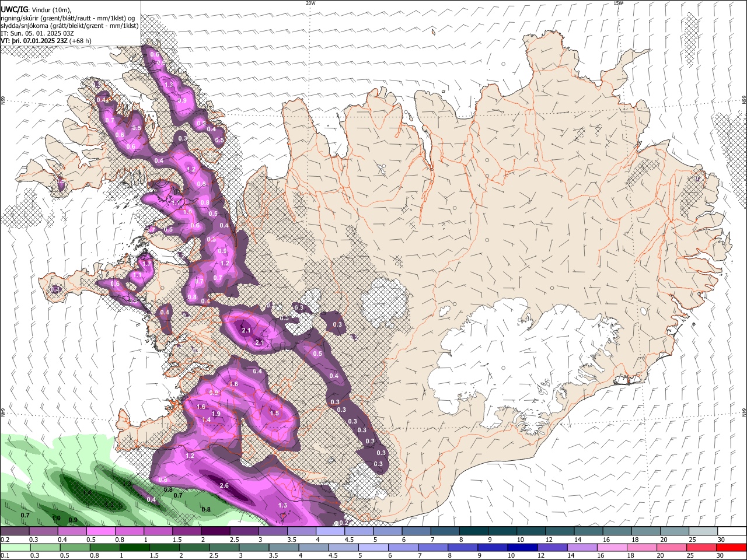Click the '0.1' label in the rain legend
This screenshot has height=560, width=747.
click(x=5, y=555)
